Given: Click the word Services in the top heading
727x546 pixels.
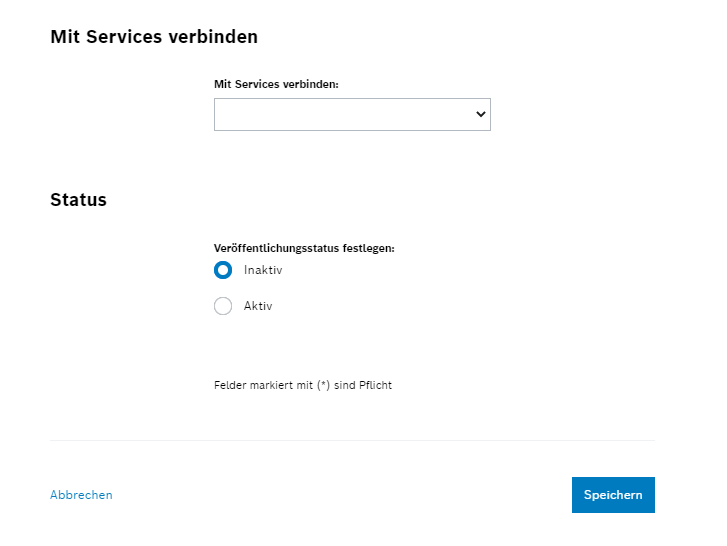Looking at the screenshot, I should 125,37.
